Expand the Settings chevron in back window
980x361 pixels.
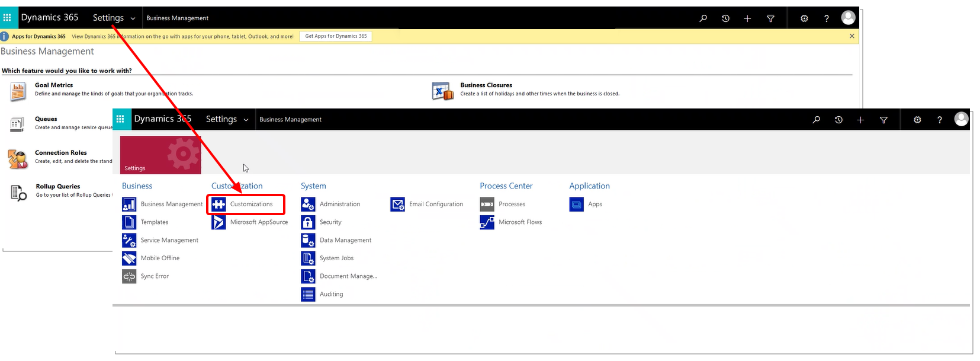point(133,18)
